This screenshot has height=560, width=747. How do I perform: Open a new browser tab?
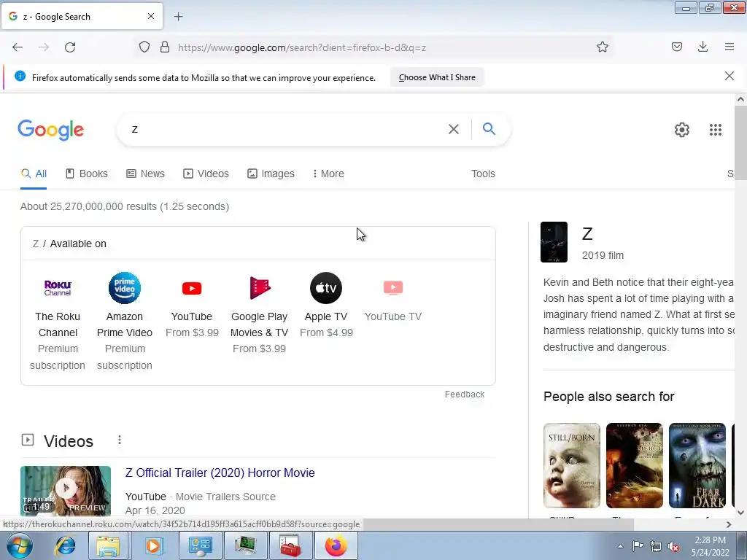pyautogui.click(x=178, y=17)
